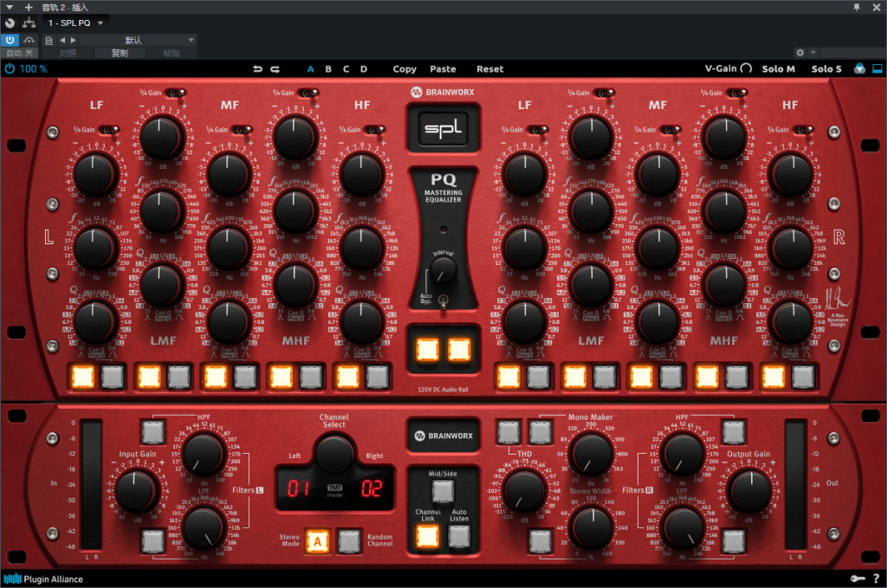Click the Plugin Alliance logo
This screenshot has width=887, height=588.
pos(43,579)
